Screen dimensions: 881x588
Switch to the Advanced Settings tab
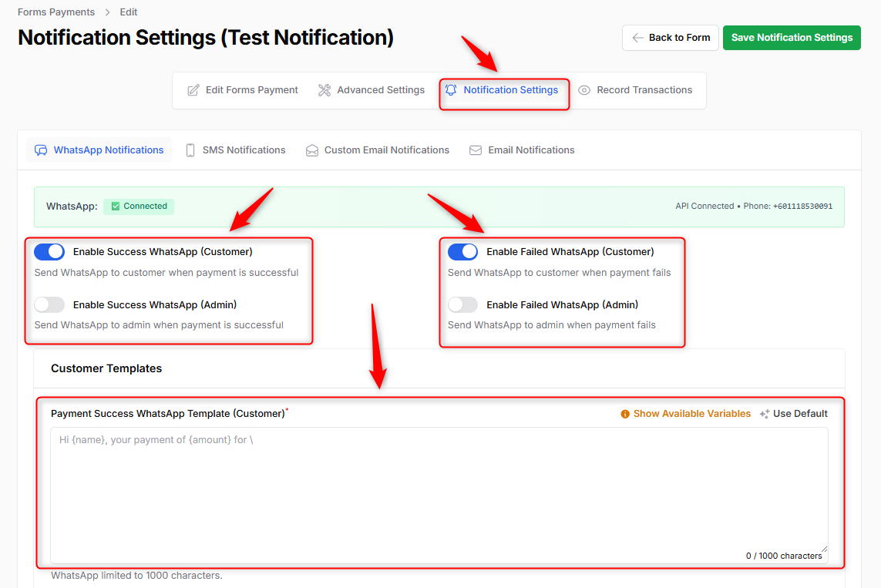(x=372, y=90)
